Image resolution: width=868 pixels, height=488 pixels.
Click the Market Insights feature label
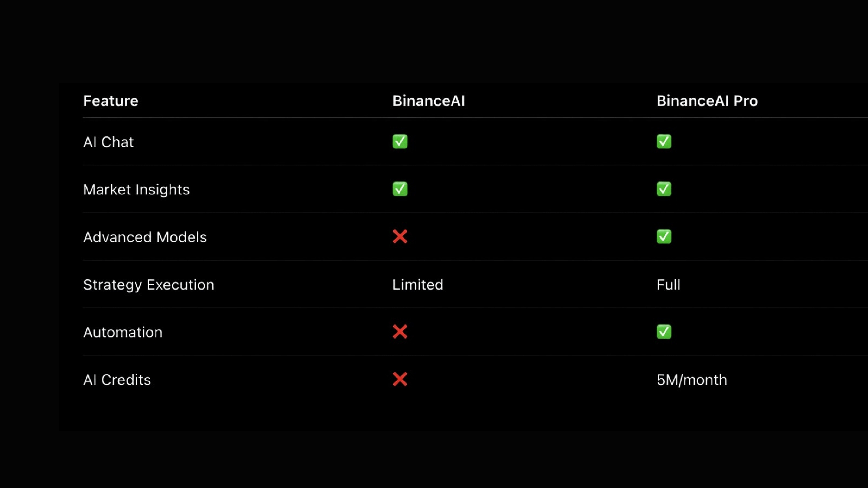coord(136,190)
